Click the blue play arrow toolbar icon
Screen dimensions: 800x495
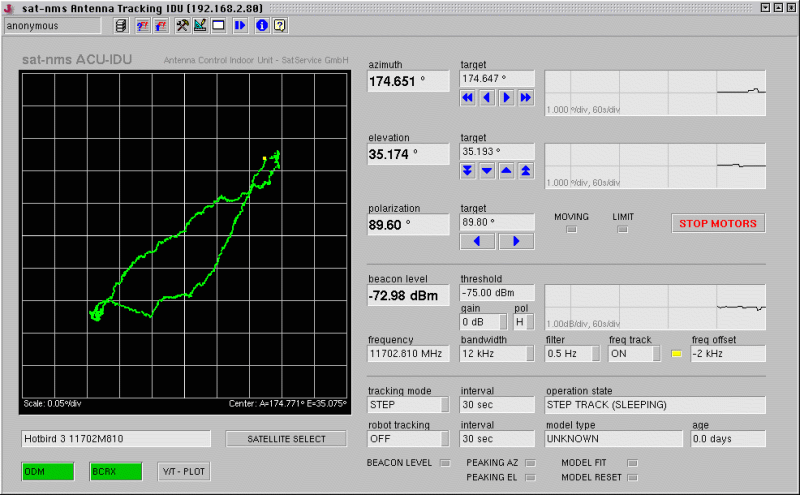[x=240, y=25]
